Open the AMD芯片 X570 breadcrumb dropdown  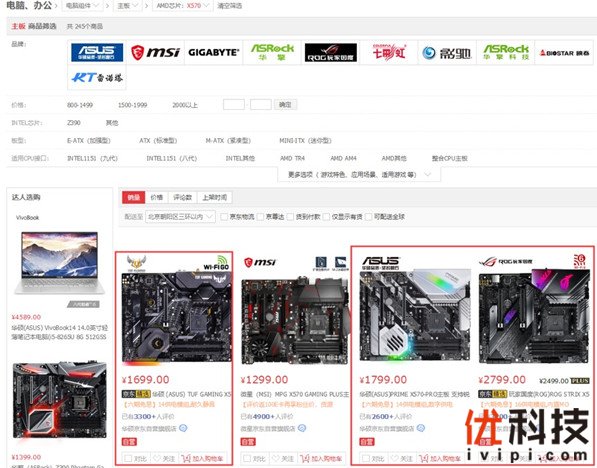[182, 6]
